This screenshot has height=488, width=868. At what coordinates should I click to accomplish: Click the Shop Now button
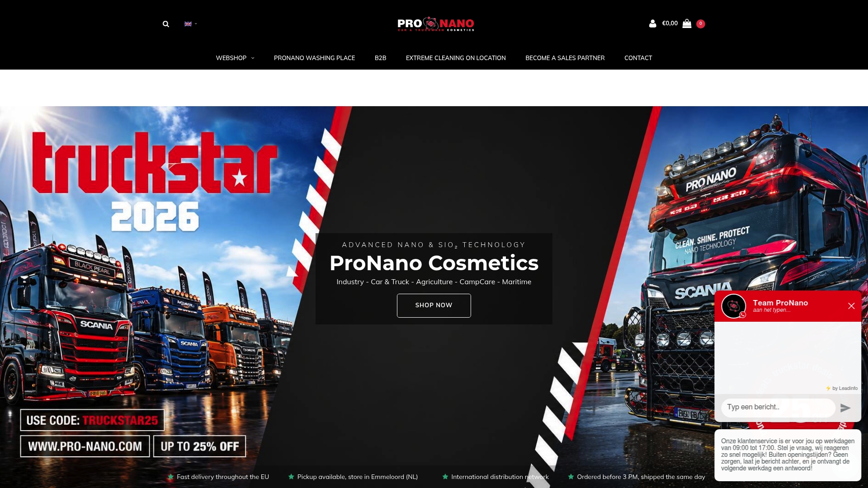(434, 305)
